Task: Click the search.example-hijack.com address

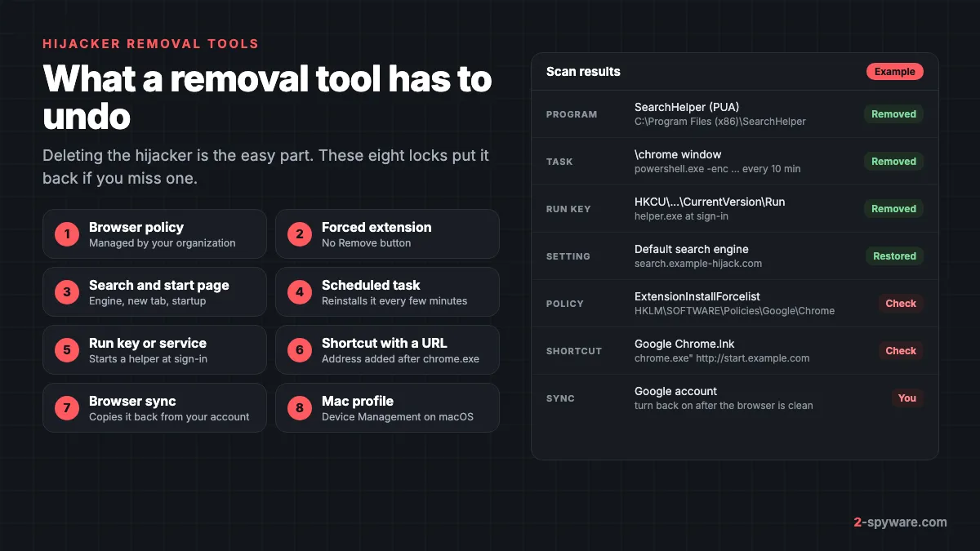Action: coord(698,264)
